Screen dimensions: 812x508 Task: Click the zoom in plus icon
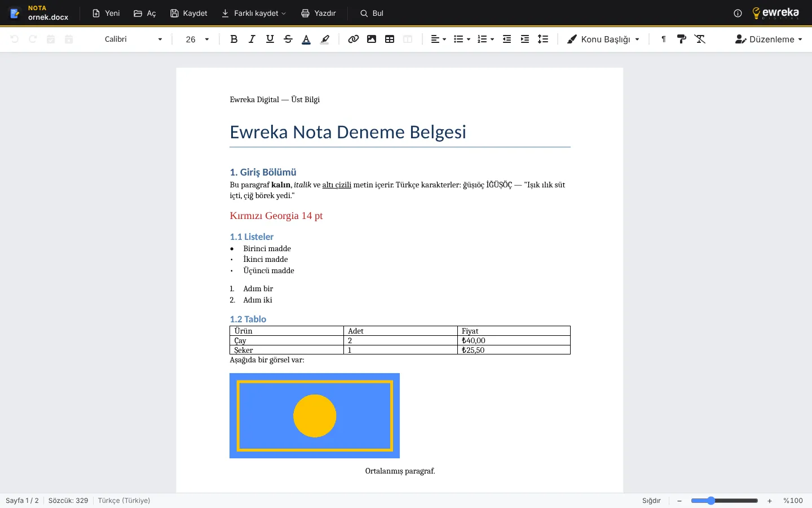pos(770,501)
